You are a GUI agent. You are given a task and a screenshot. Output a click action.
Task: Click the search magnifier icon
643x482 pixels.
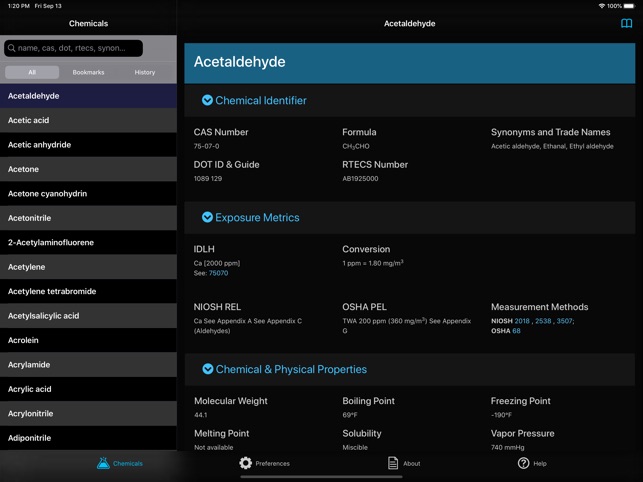point(11,48)
